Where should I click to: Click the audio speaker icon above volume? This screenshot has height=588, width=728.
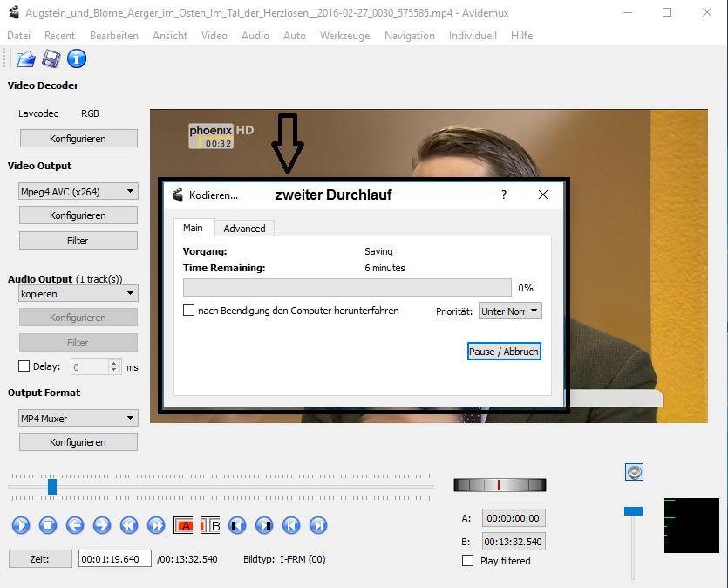click(x=634, y=472)
